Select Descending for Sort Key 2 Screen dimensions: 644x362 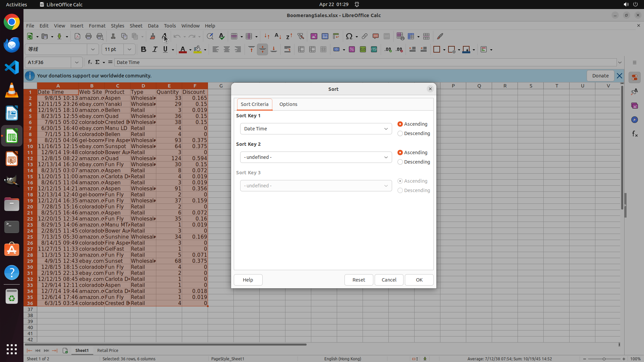(400, 162)
